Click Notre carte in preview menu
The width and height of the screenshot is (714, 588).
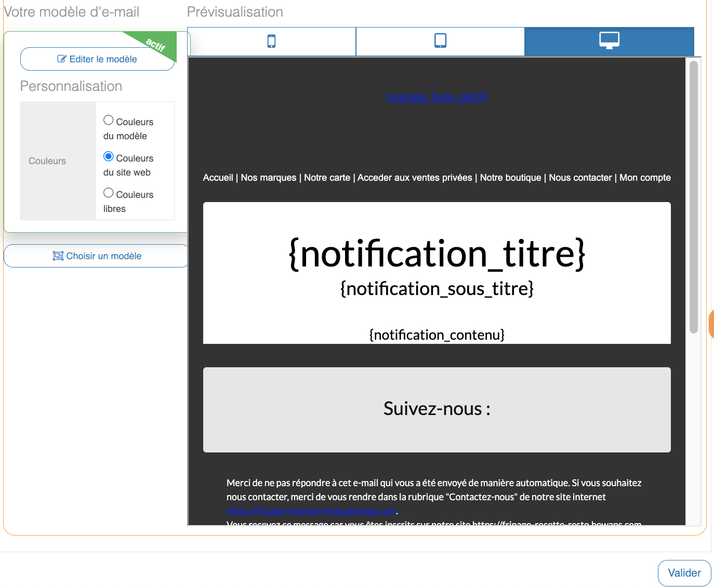point(327,178)
